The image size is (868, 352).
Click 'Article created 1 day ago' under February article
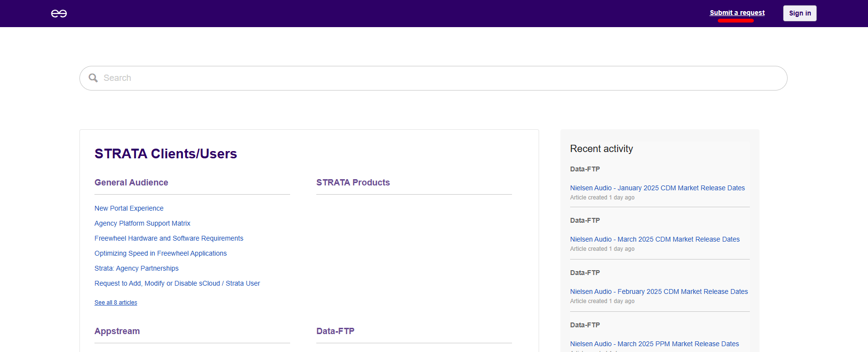pos(602,301)
